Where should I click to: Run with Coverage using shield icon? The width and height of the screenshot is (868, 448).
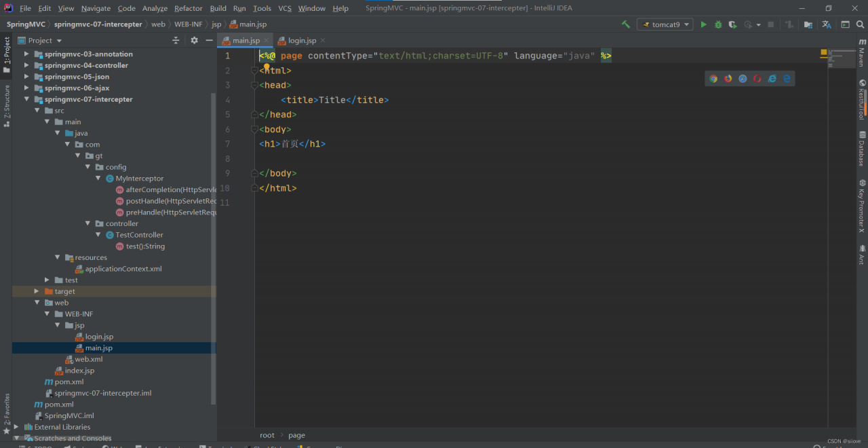732,24
